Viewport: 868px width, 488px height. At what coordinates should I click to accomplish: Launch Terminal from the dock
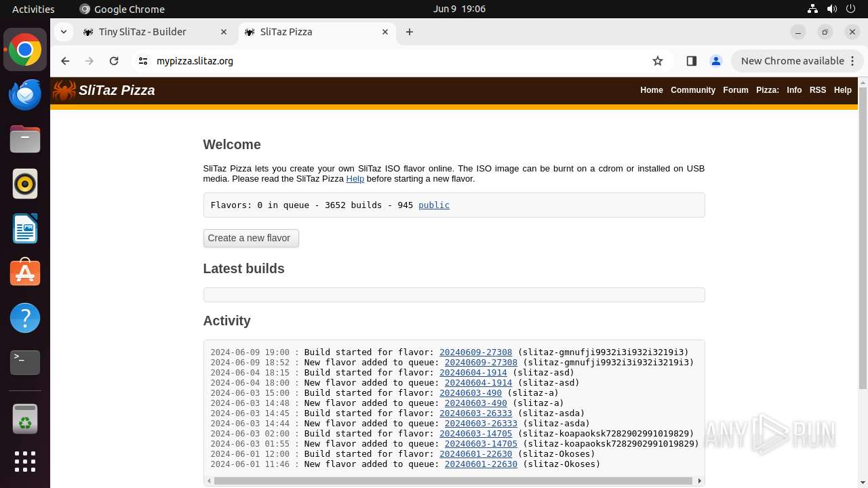(25, 363)
